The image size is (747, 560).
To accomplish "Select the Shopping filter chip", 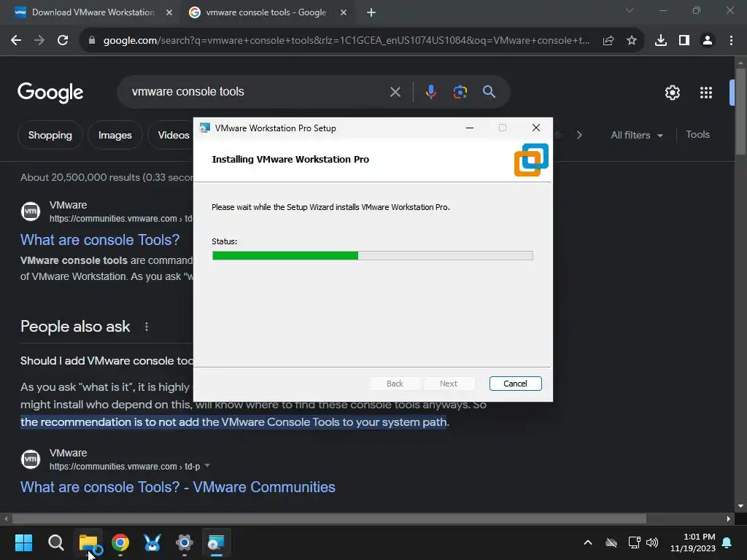I will pyautogui.click(x=50, y=135).
